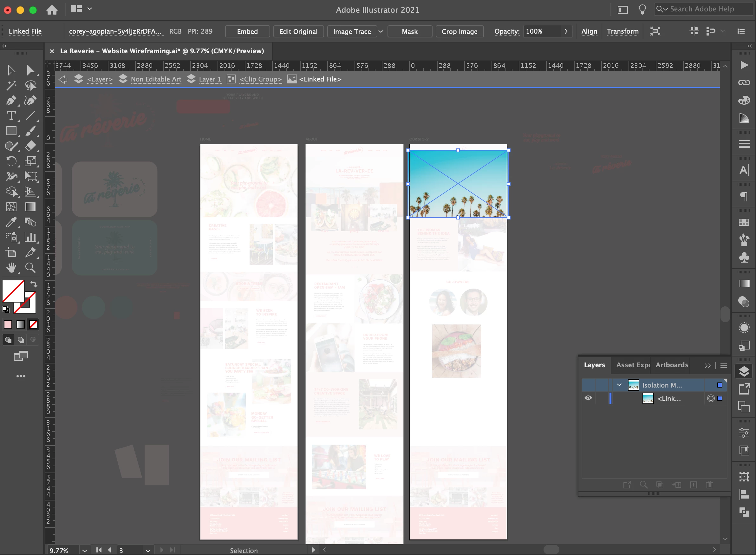Select the Eyedropper tool
Viewport: 756px width, 555px height.
(x=11, y=222)
